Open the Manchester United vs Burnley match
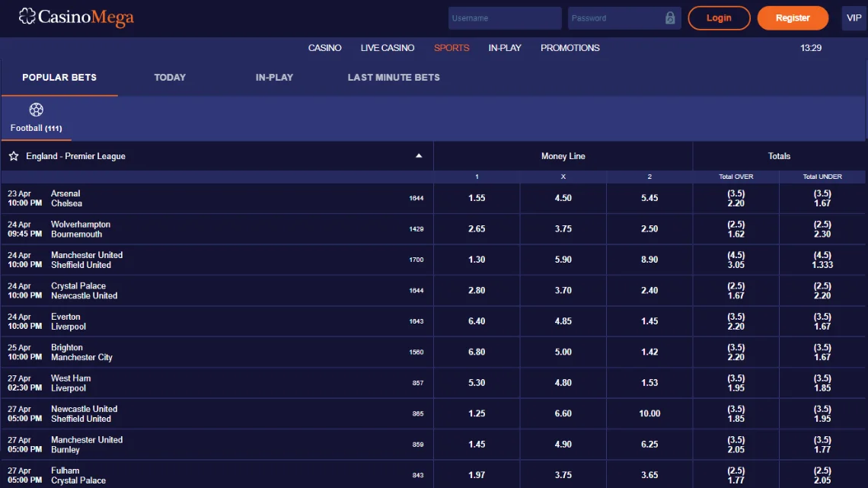Screen dimensions: 868x488 (87, 445)
